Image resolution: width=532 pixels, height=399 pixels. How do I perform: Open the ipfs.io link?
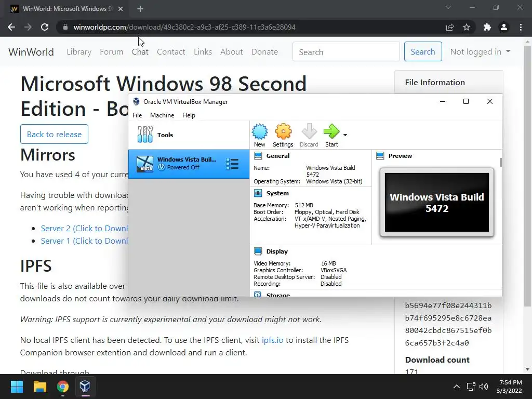[272, 340]
